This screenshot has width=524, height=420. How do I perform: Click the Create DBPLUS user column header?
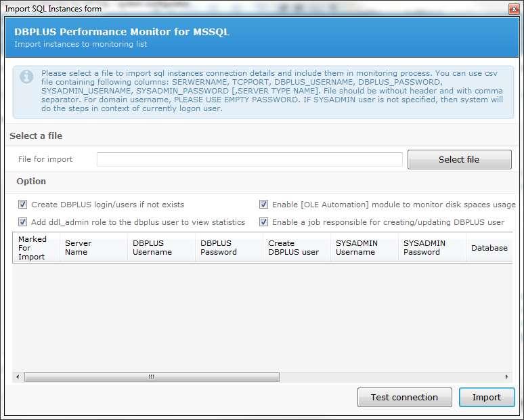(297, 248)
